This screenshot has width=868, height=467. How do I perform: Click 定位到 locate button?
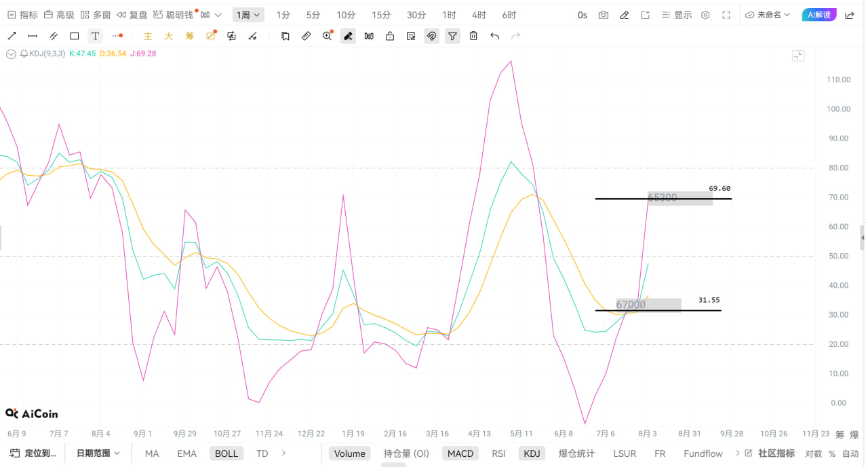[33, 453]
